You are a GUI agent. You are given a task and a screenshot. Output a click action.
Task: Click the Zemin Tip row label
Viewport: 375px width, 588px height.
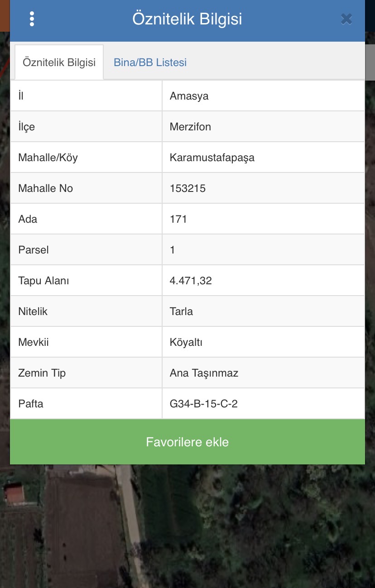(x=42, y=373)
